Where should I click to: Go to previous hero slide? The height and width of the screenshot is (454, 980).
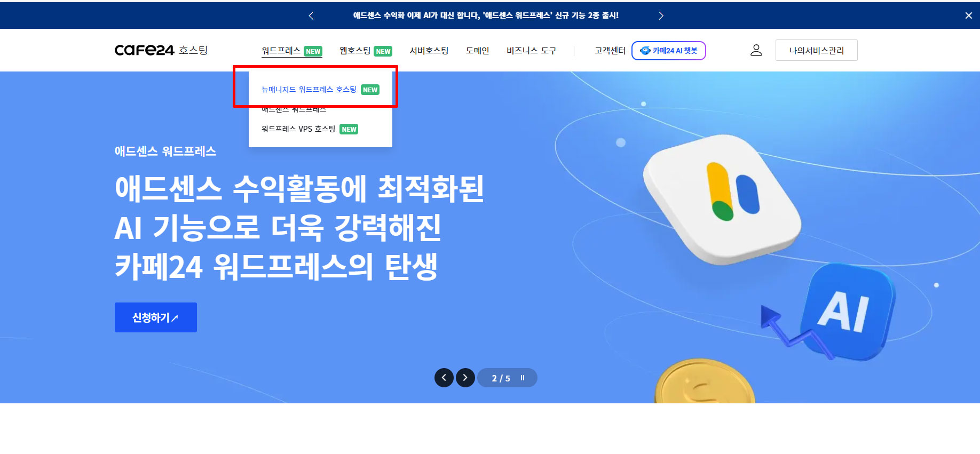pos(444,378)
